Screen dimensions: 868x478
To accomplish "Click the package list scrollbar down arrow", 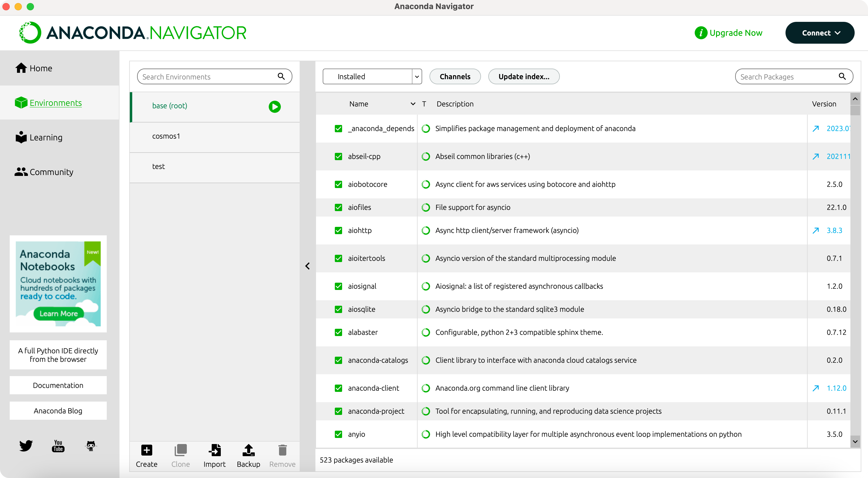I will pyautogui.click(x=855, y=441).
